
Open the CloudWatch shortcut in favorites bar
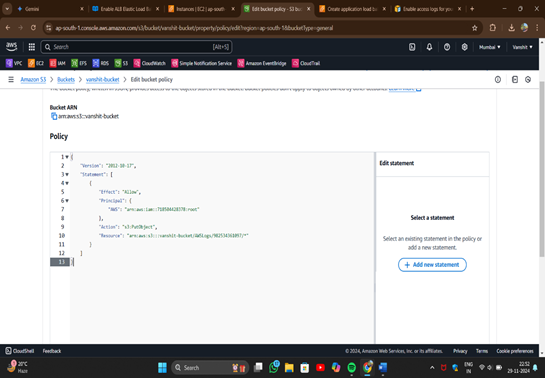tap(149, 63)
